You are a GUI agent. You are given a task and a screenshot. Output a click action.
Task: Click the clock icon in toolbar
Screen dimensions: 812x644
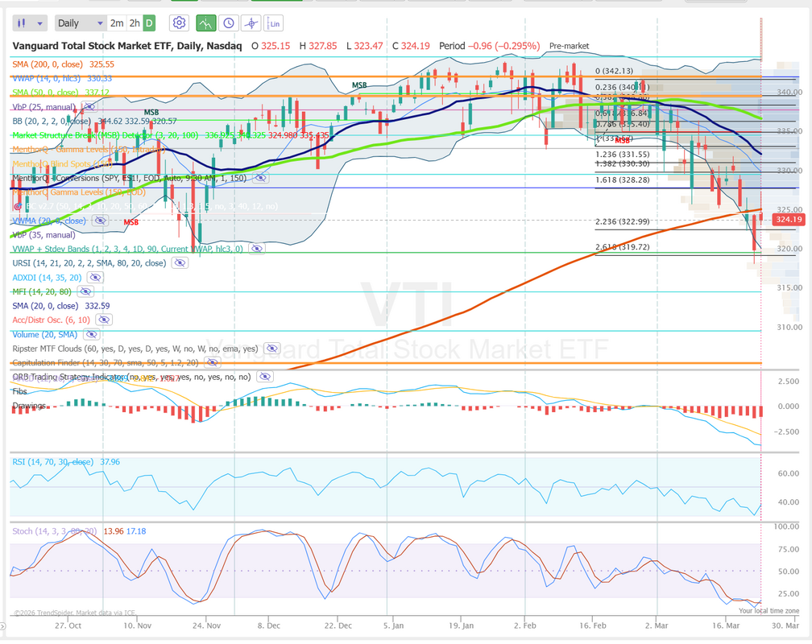229,23
